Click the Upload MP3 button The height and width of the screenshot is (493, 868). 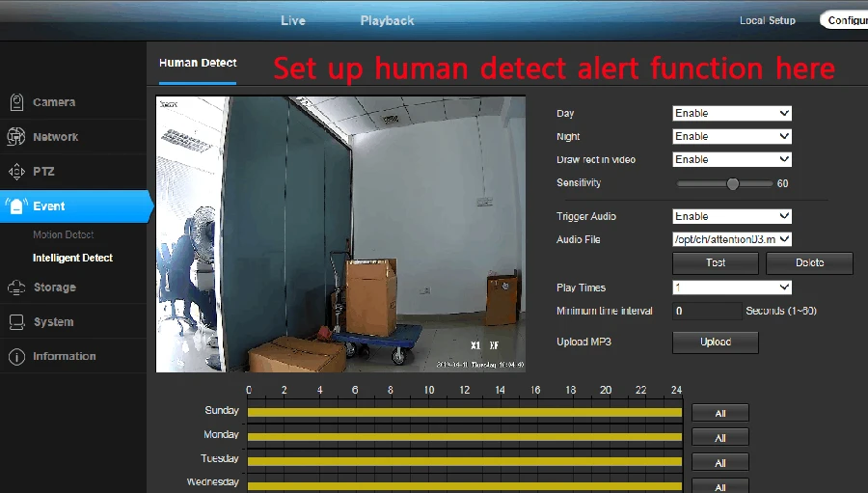click(x=716, y=342)
